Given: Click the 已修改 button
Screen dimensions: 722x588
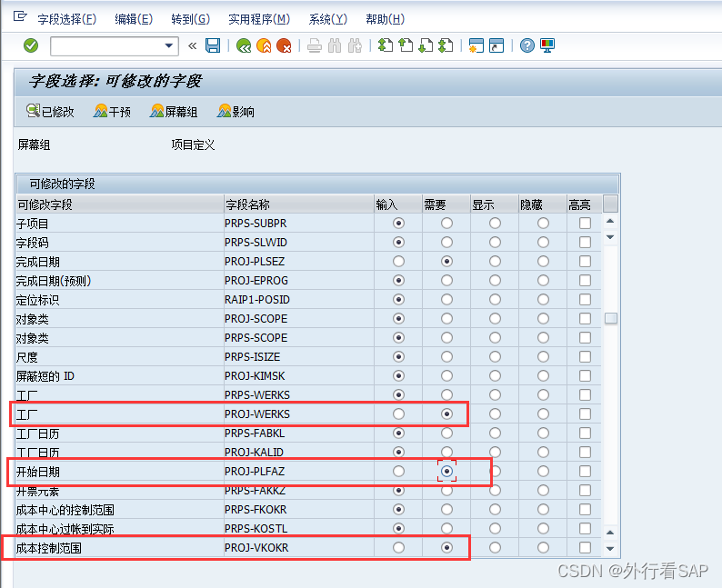Looking at the screenshot, I should point(50,112).
